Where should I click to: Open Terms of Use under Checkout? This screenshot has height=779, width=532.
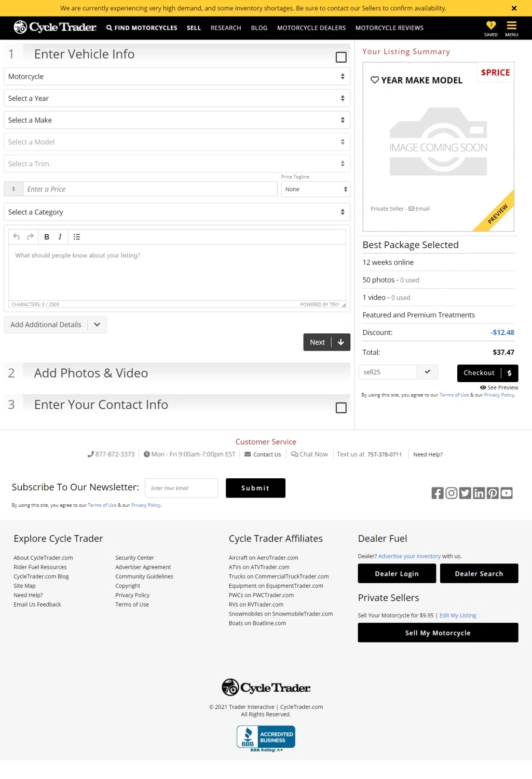coord(454,395)
